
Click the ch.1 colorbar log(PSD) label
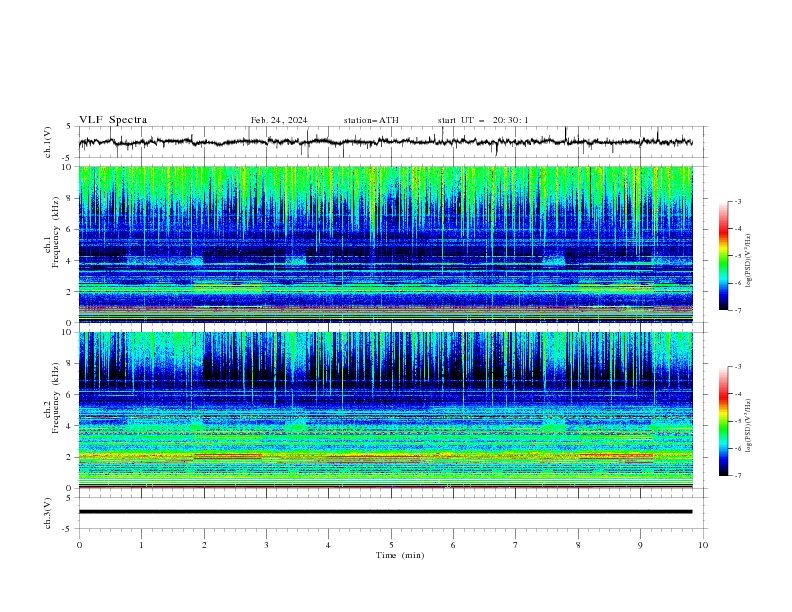[x=748, y=261]
